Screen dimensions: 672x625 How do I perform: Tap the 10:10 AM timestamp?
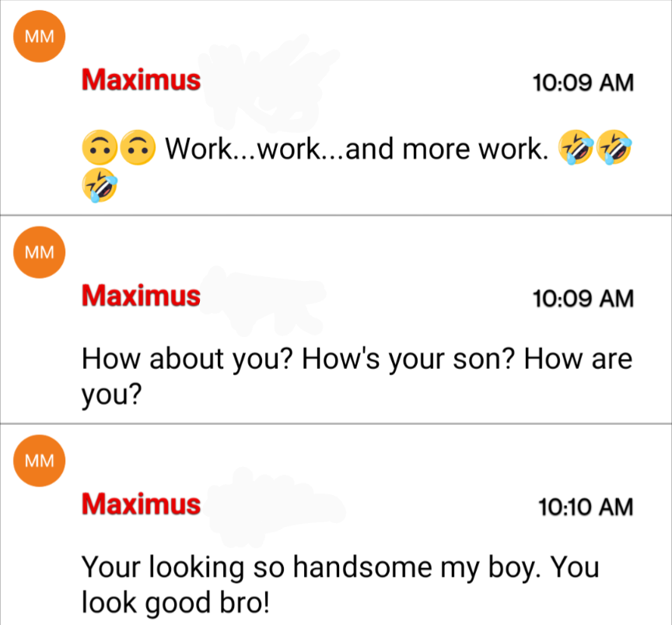click(x=586, y=507)
